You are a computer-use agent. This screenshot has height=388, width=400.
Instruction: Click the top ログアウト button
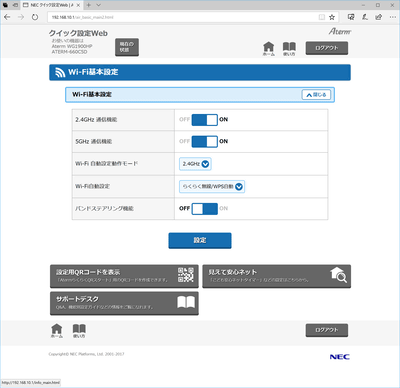tap(327, 48)
